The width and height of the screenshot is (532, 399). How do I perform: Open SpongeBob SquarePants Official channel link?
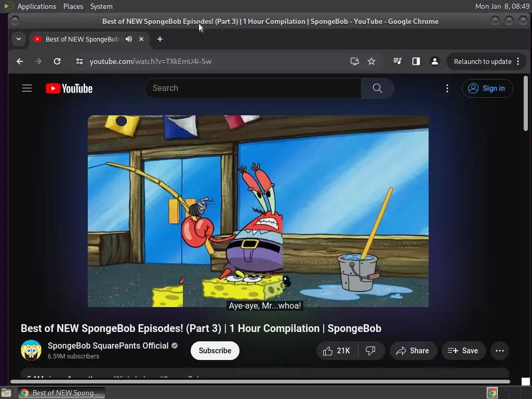(108, 345)
